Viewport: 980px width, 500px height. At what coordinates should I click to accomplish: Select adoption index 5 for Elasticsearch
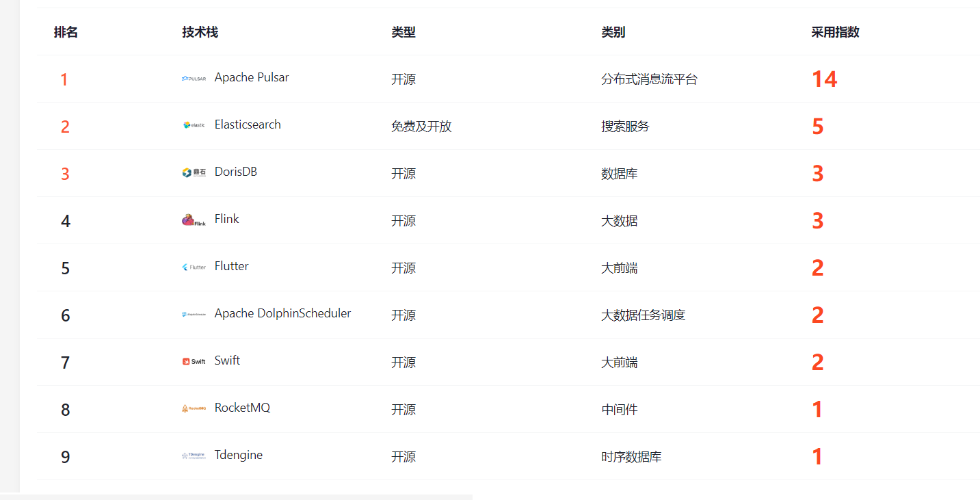[818, 127]
